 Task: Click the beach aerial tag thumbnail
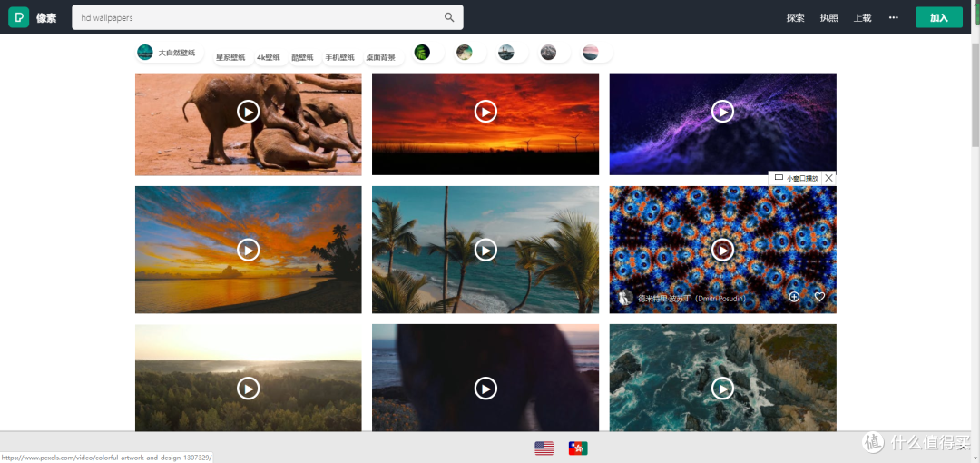(x=465, y=53)
